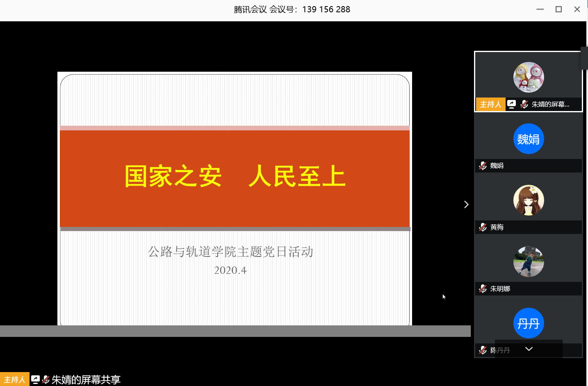Click the screen share icon in host tile

tap(511, 104)
